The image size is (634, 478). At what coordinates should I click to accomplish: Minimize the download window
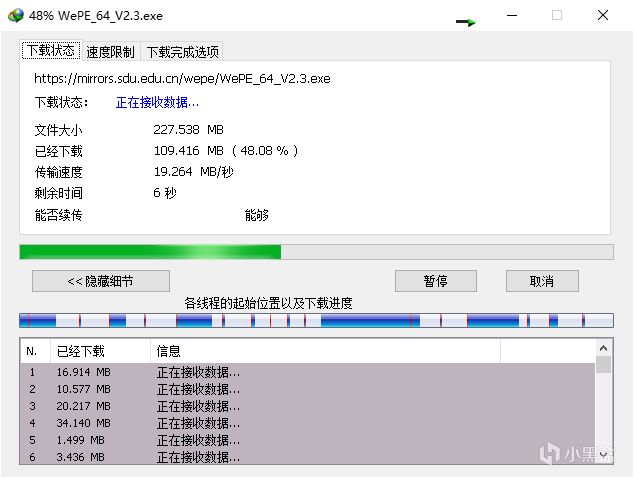512,15
